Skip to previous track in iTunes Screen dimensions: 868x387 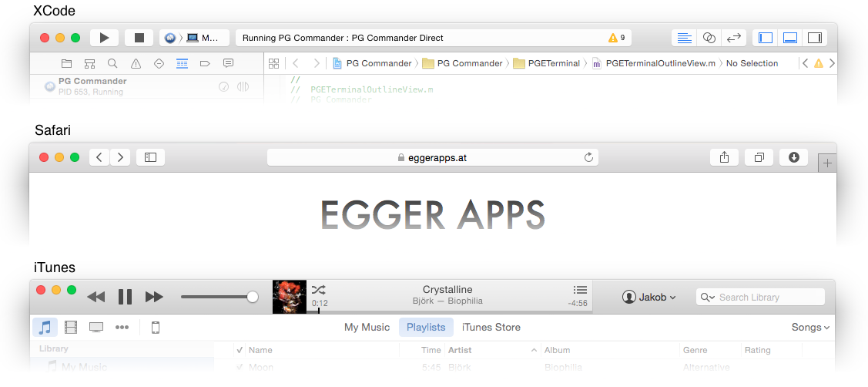[x=96, y=297]
